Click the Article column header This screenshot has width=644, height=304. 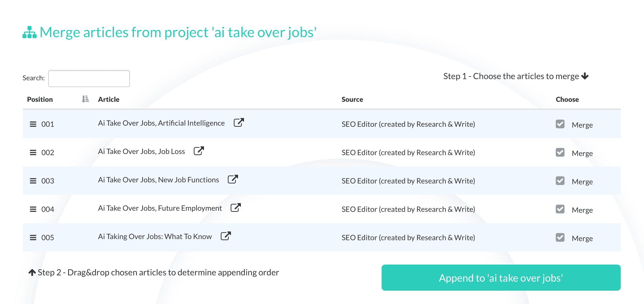tap(109, 100)
